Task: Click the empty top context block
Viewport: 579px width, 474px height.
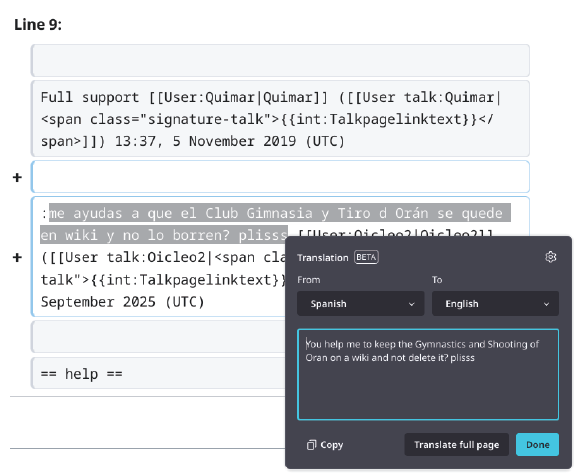Action: click(280, 61)
